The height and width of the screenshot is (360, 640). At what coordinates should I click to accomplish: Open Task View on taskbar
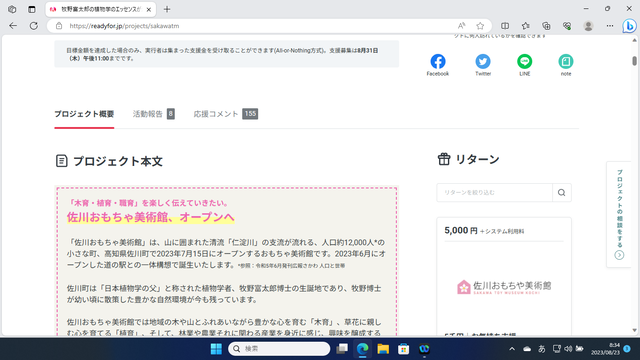click(342, 349)
